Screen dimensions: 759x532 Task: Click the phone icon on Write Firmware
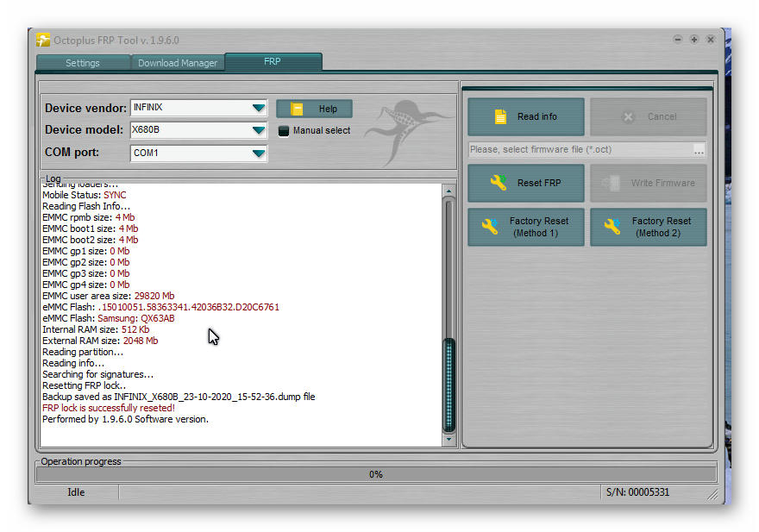pyautogui.click(x=611, y=183)
